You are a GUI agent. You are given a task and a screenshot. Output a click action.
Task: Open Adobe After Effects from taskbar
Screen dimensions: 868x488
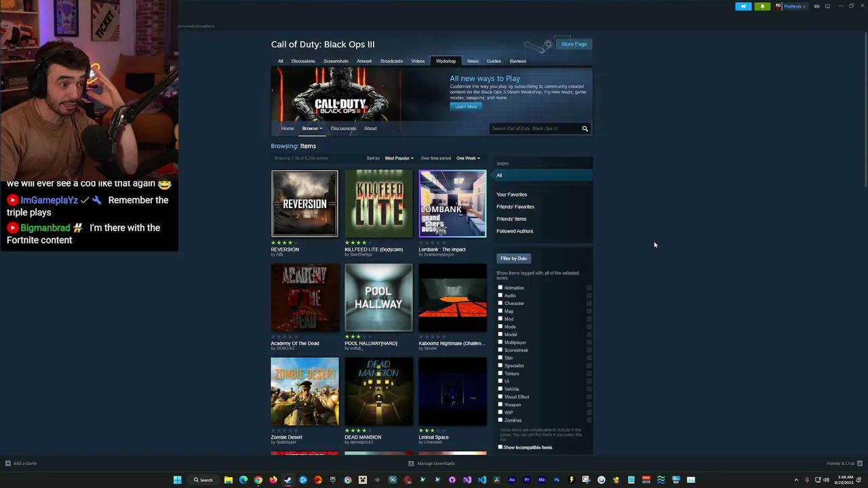click(512, 480)
